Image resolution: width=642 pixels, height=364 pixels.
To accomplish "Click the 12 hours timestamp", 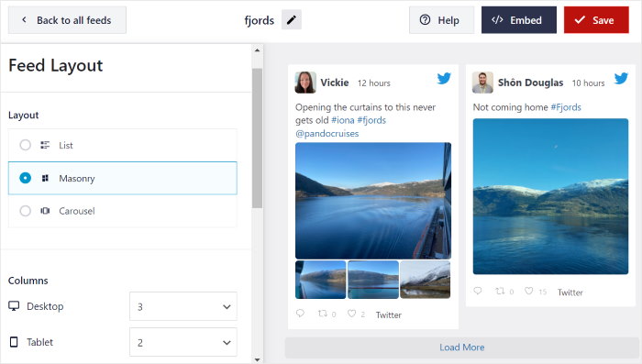I will coord(374,83).
